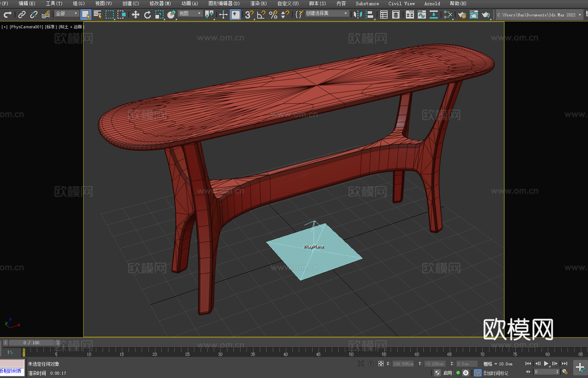Screen dimensions: 588x378
Task: Toggle the Spinner Snap button
Action: tap(285, 14)
